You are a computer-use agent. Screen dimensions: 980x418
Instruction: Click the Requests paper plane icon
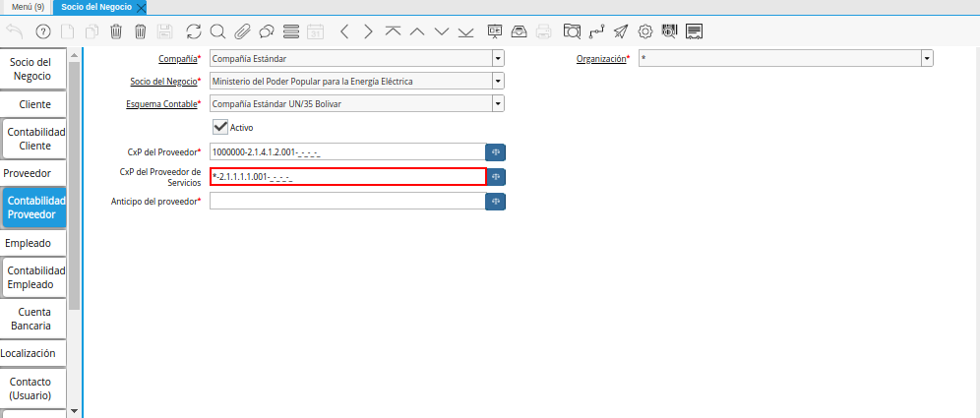pyautogui.click(x=621, y=31)
